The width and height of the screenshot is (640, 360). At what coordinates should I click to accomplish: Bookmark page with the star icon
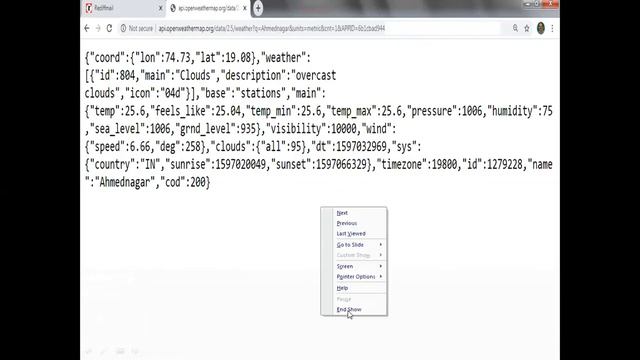click(527, 28)
